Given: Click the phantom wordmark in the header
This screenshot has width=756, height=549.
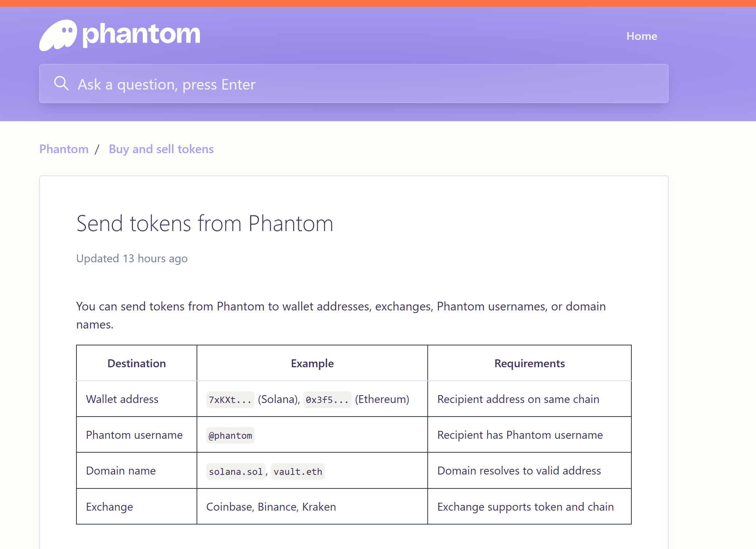Looking at the screenshot, I should click(x=141, y=35).
